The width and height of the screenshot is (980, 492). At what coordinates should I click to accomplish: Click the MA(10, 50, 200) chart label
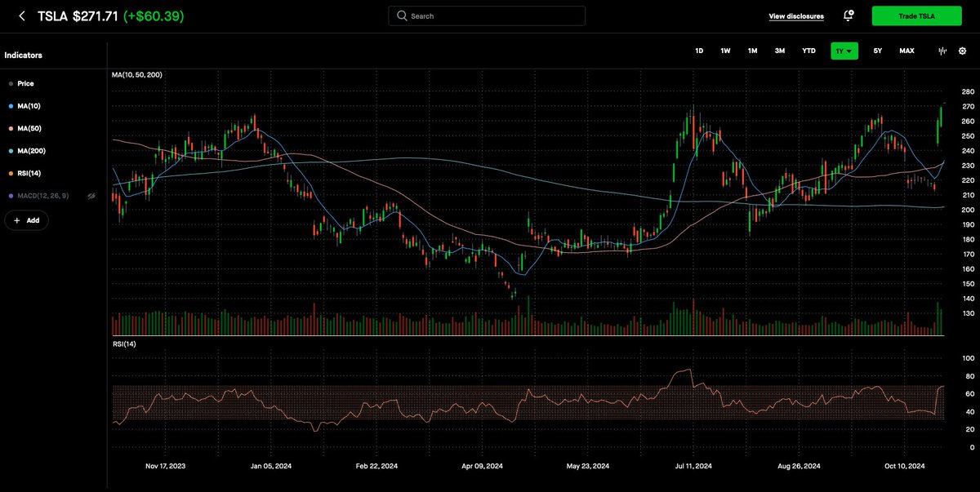click(137, 75)
